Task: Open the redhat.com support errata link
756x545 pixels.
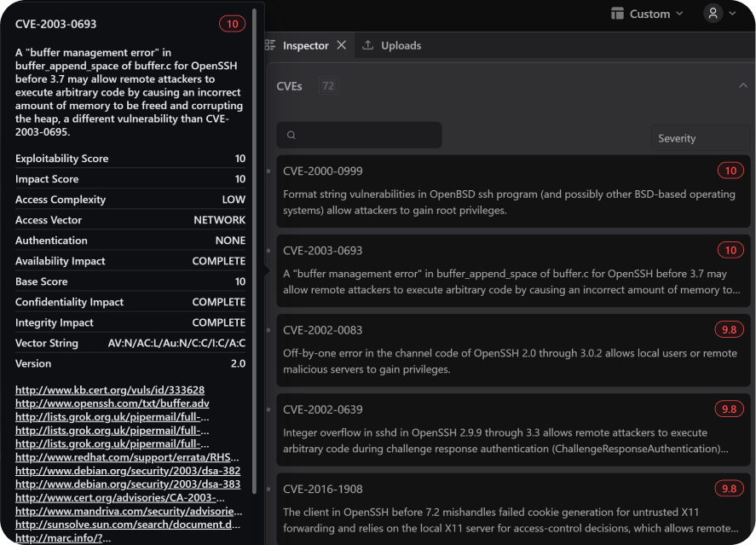Action: tap(127, 457)
